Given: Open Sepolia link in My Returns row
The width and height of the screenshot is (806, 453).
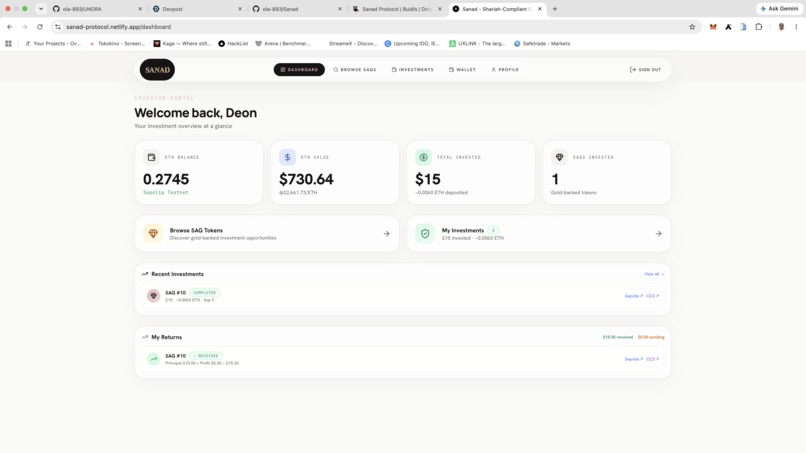Looking at the screenshot, I should click(x=633, y=359).
